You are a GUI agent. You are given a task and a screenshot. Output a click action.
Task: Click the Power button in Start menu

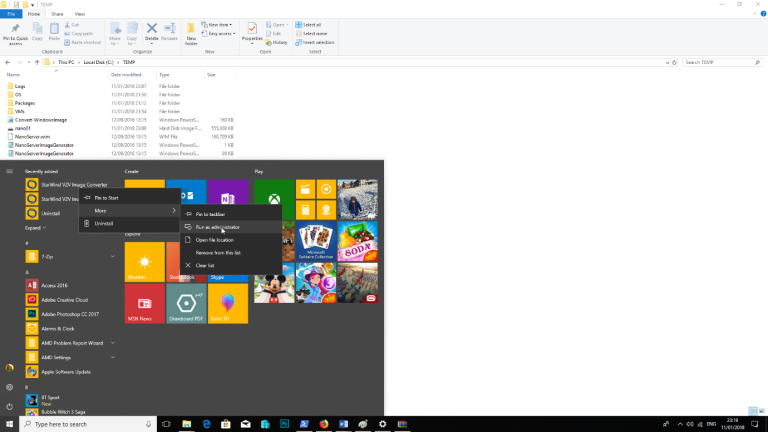9,406
